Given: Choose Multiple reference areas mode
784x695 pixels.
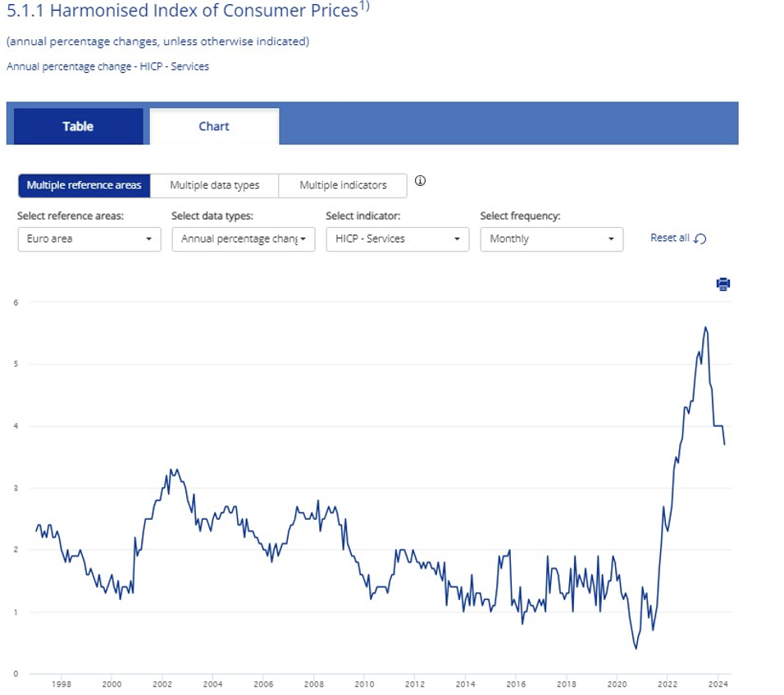Looking at the screenshot, I should click(x=84, y=185).
